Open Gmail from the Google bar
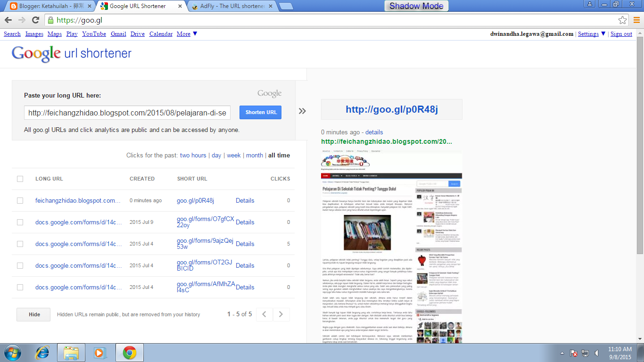This screenshot has height=362, width=644. pos(118,34)
